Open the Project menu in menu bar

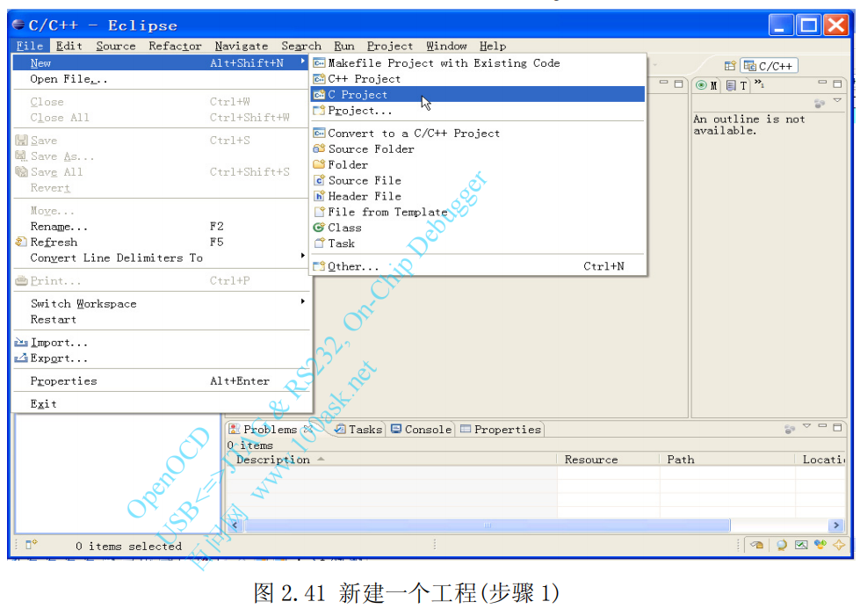[389, 46]
